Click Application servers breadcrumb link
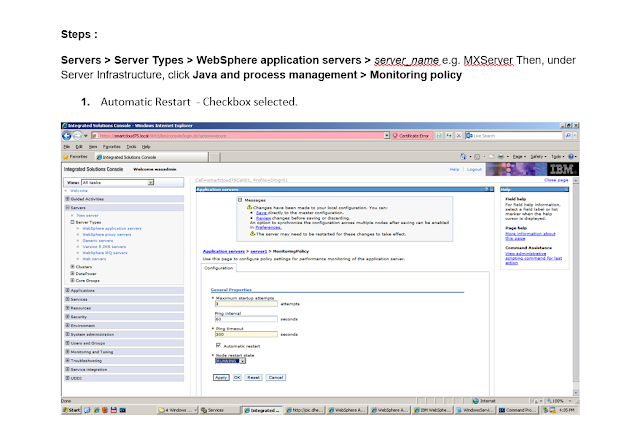The width and height of the screenshot is (640, 439). click(x=224, y=251)
